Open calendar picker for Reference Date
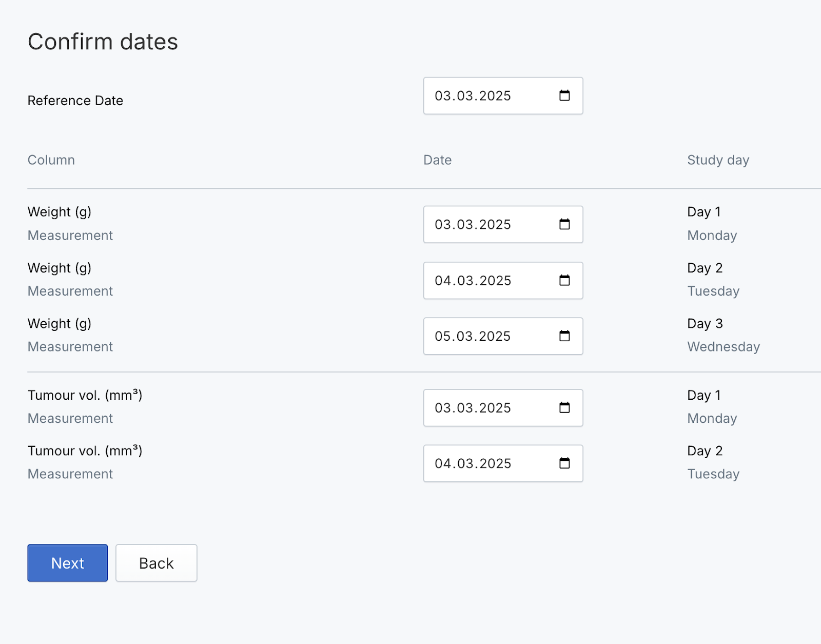Viewport: 821px width, 644px height. tap(564, 95)
